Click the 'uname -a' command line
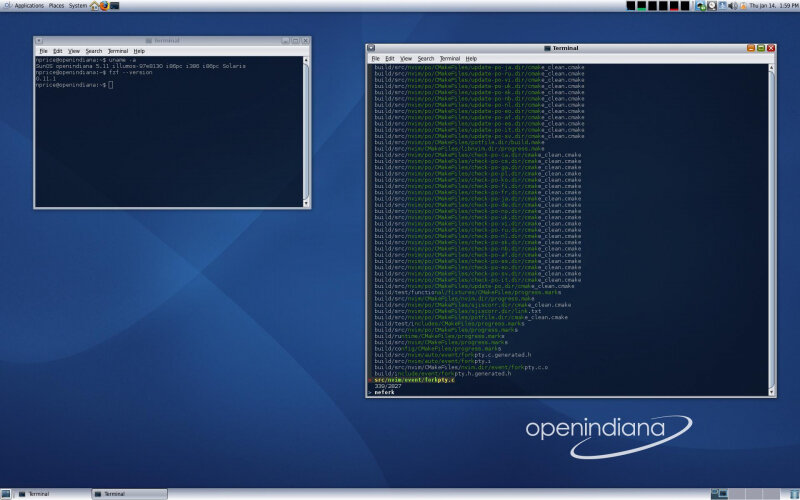800x500 pixels. pos(122,60)
